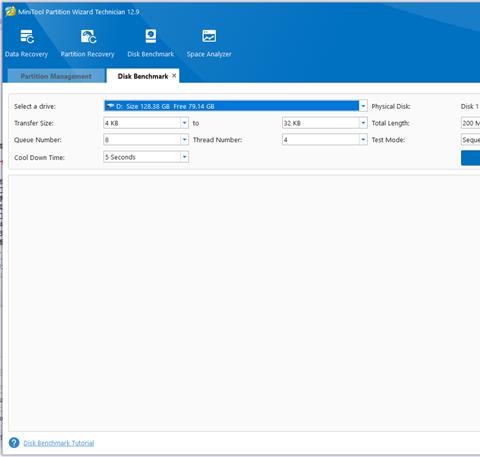The height and width of the screenshot is (457, 480).
Task: Open the Total Length dropdown field
Action: [x=470, y=123]
